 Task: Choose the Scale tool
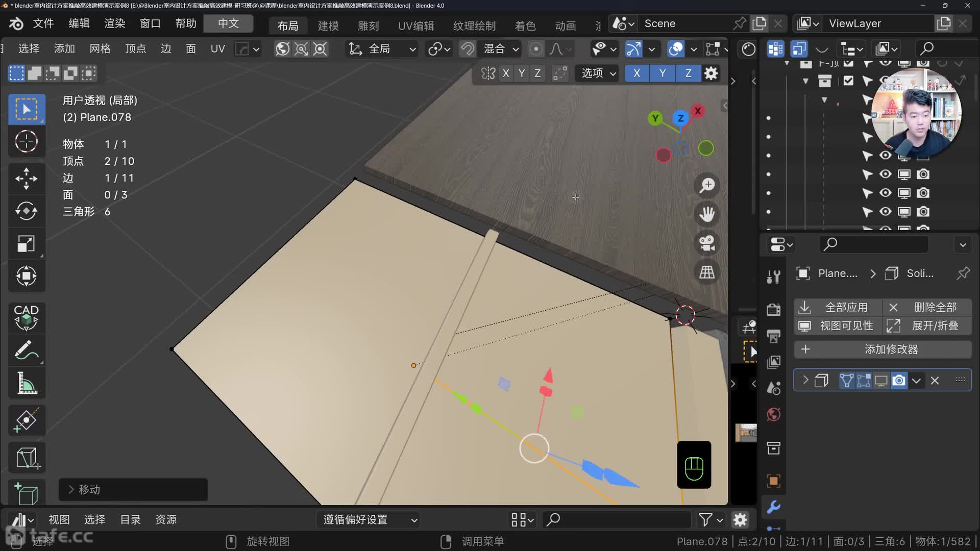tap(26, 243)
